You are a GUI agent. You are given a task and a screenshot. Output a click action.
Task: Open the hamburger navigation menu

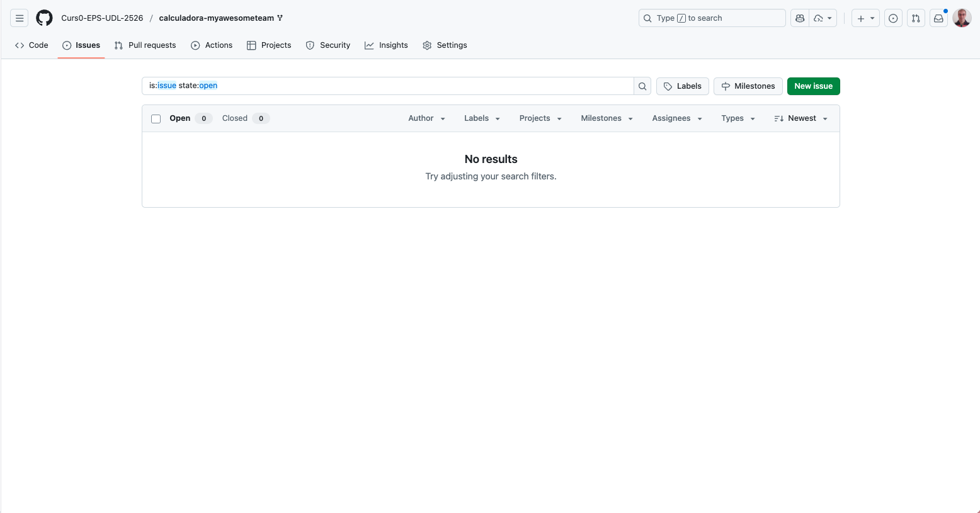point(20,18)
